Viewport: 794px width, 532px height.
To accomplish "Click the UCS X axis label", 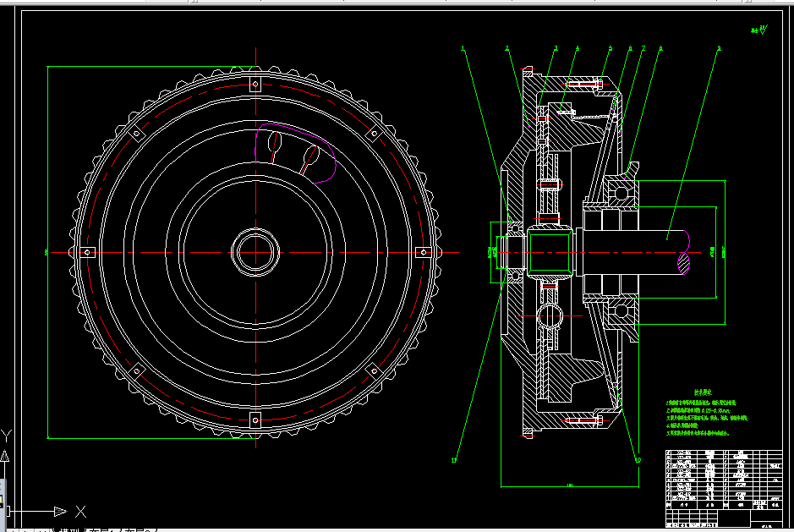I will pyautogui.click(x=80, y=512).
